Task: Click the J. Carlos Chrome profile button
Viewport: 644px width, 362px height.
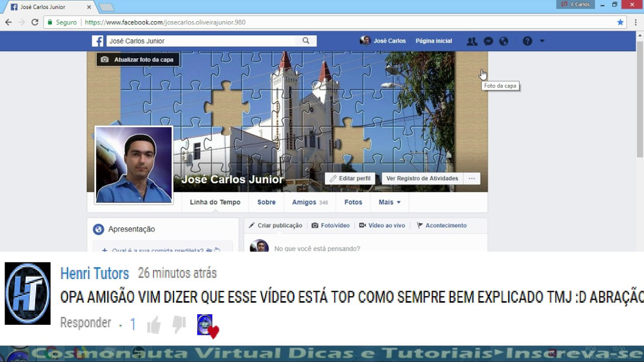Action: (576, 5)
